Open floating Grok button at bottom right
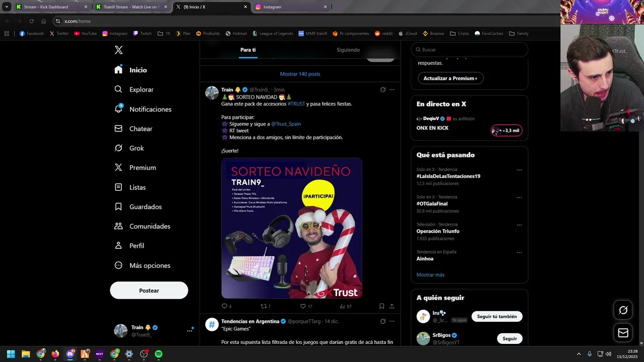The width and height of the screenshot is (644, 362). tap(623, 310)
